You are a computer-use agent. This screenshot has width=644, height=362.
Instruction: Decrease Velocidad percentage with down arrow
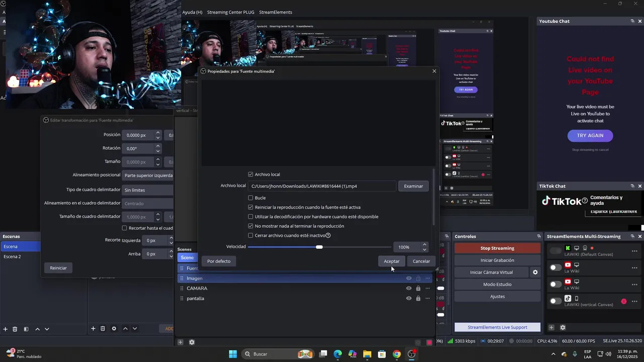click(425, 249)
